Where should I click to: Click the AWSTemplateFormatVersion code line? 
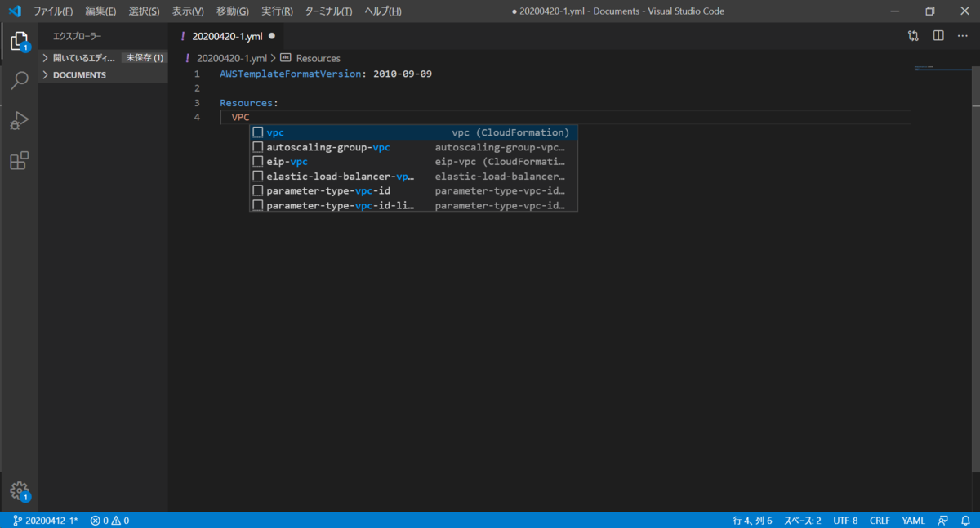tap(326, 74)
